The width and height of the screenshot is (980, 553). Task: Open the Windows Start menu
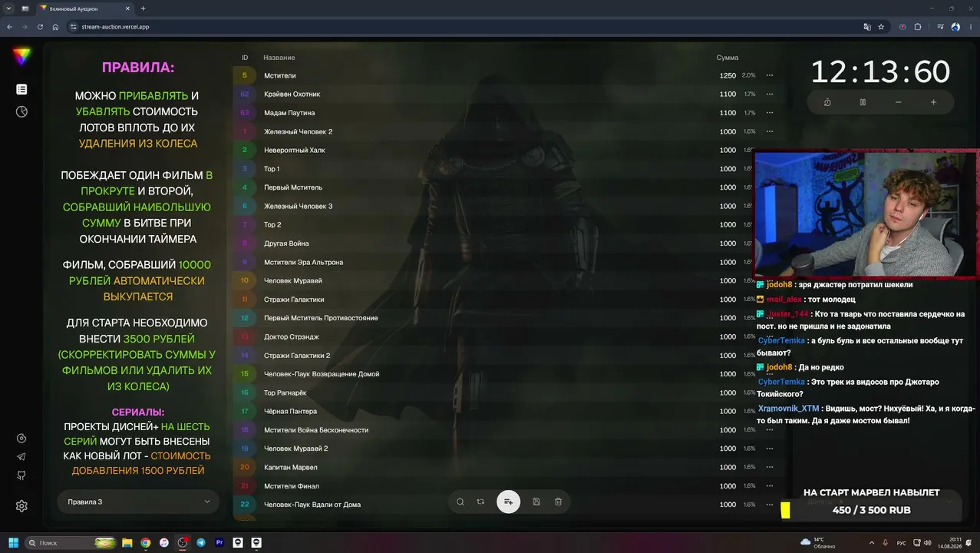[x=13, y=542]
